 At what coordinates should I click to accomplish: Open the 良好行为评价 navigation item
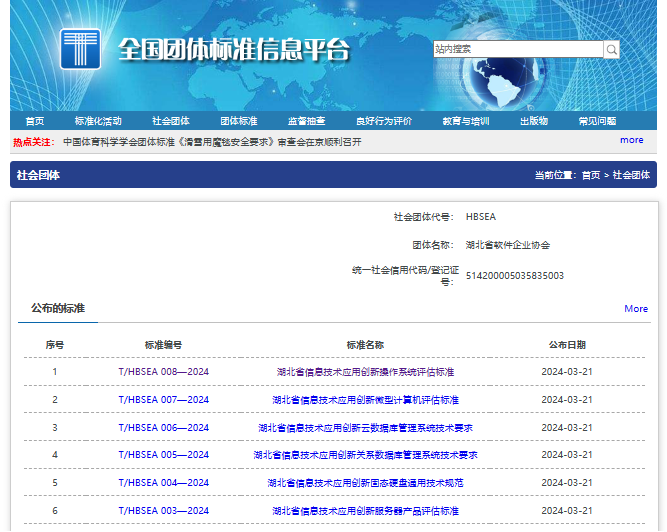pos(384,121)
